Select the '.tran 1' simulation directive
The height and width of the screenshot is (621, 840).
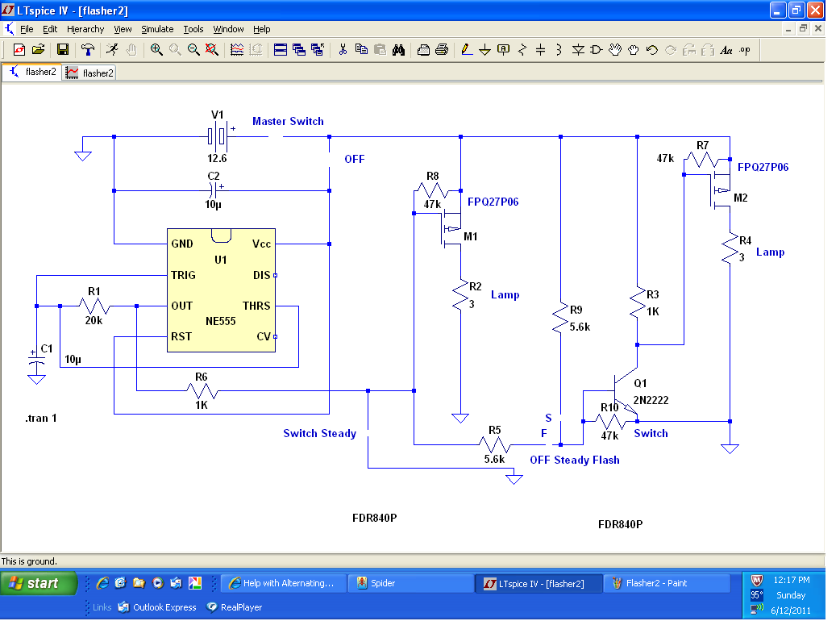click(41, 419)
